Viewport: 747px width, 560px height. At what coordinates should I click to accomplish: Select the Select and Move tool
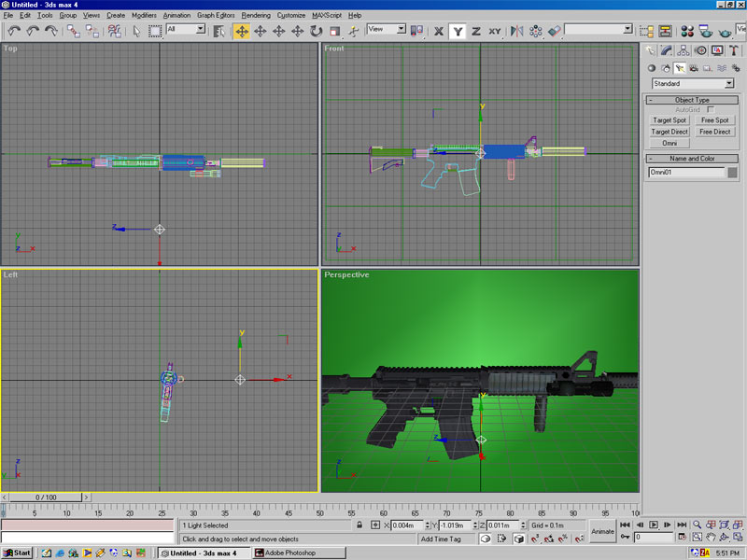tap(242, 31)
